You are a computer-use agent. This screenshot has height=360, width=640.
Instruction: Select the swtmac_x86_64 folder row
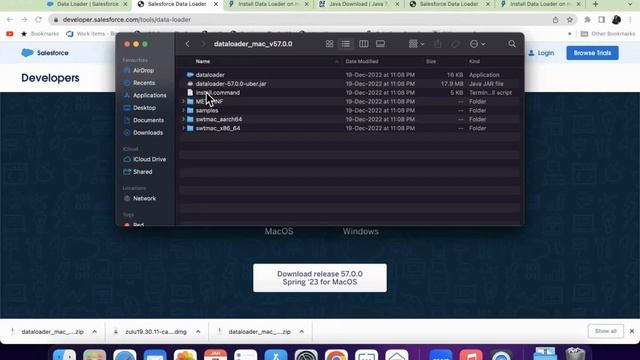click(351, 128)
